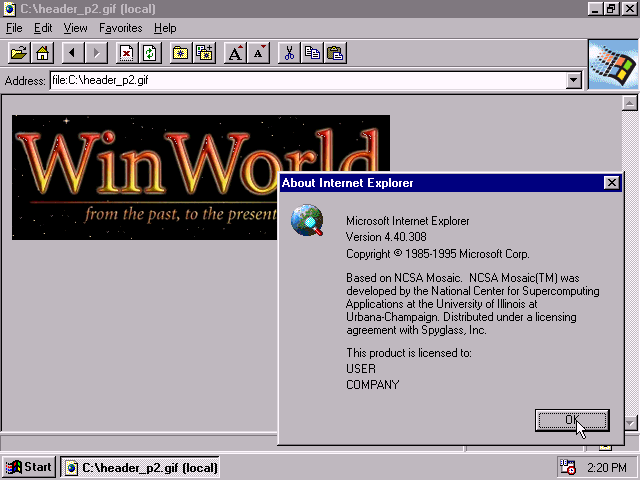The image size is (640, 480).
Task: Close the About Internet Explorer dialog
Action: pyautogui.click(x=611, y=183)
